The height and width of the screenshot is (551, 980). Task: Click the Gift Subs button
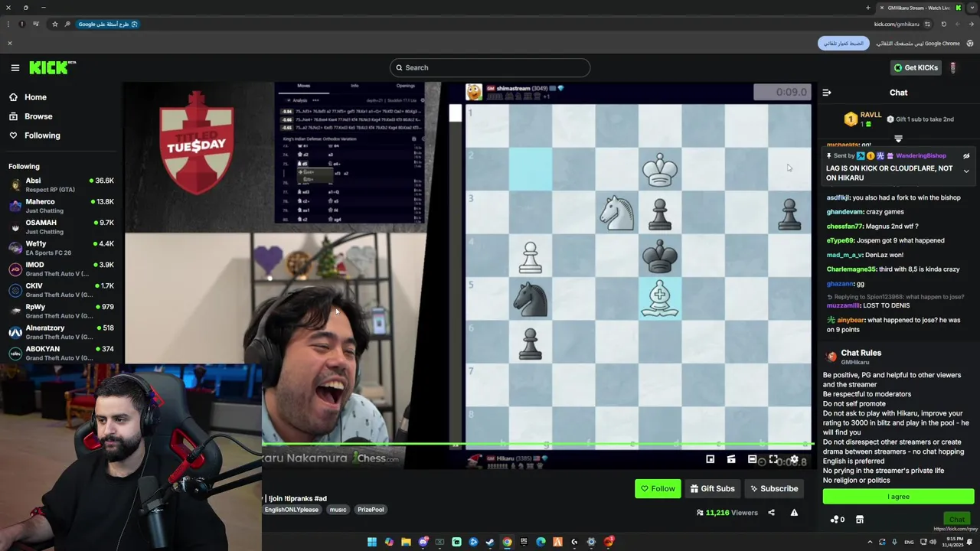click(x=712, y=488)
